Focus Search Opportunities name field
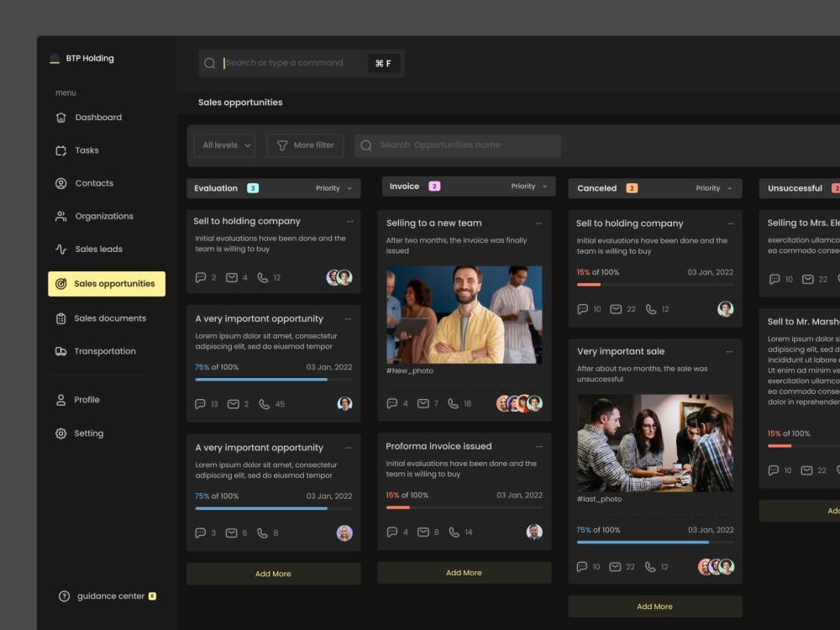The width and height of the screenshot is (840, 630). click(458, 145)
